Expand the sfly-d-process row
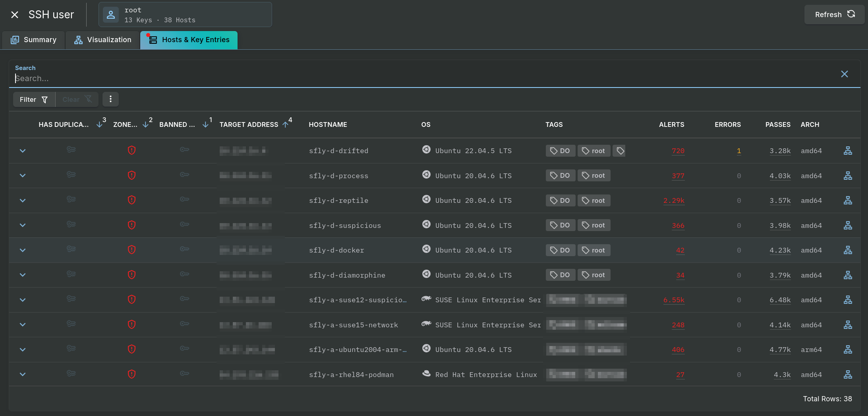 (23, 175)
